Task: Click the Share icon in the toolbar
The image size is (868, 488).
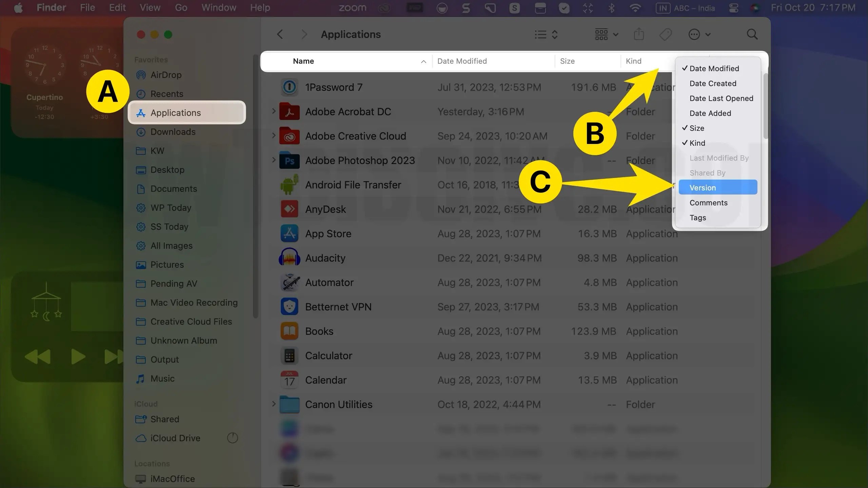Action: pos(638,34)
